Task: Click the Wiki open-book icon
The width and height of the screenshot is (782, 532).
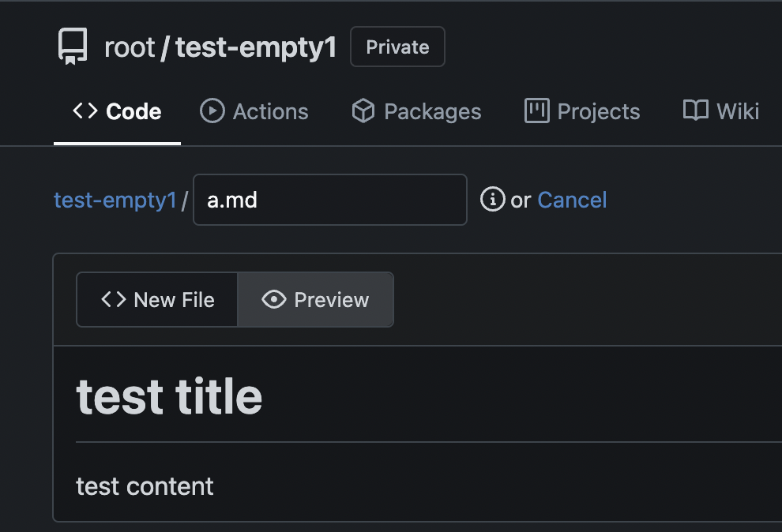Action: click(695, 111)
